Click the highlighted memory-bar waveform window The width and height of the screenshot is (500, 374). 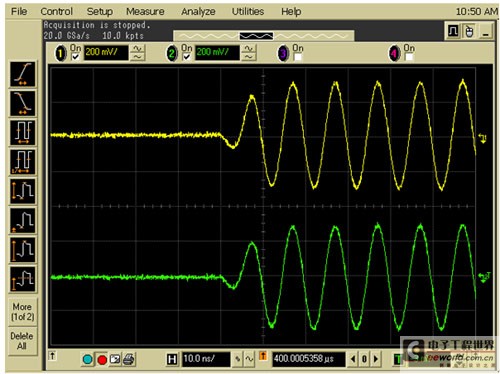coord(256,36)
